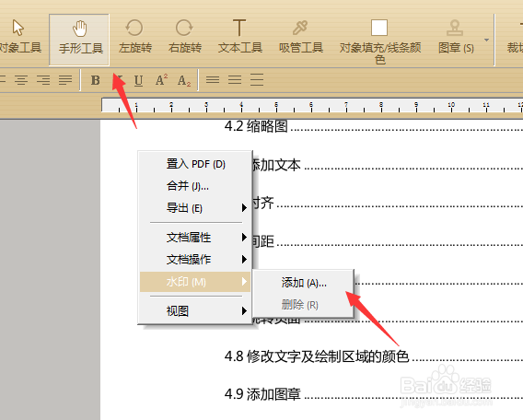Center align text
The width and height of the screenshot is (523, 420).
(21, 80)
